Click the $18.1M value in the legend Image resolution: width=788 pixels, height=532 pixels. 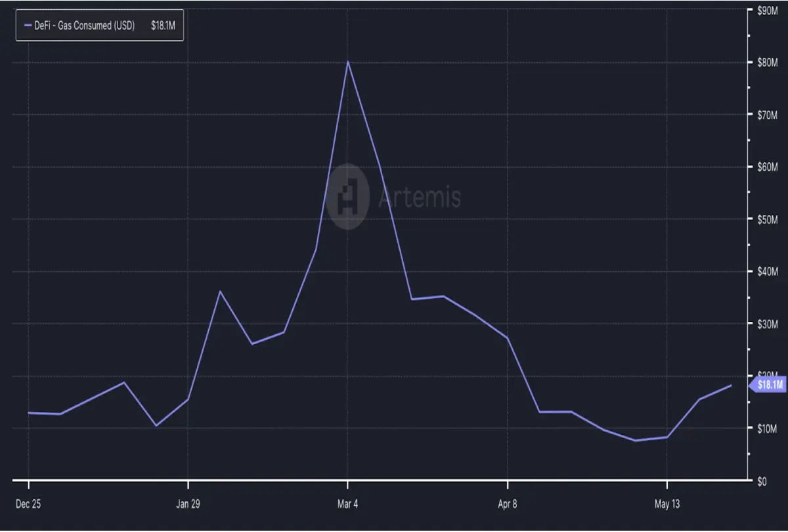163,25
